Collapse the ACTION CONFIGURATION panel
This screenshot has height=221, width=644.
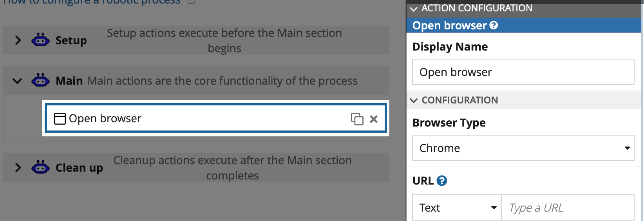click(414, 9)
